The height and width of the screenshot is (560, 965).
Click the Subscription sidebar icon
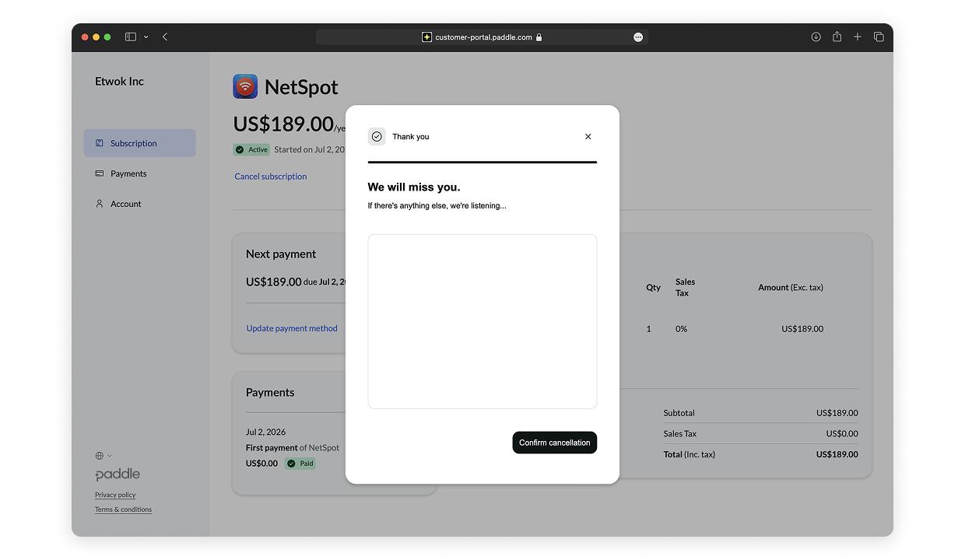pyautogui.click(x=100, y=143)
